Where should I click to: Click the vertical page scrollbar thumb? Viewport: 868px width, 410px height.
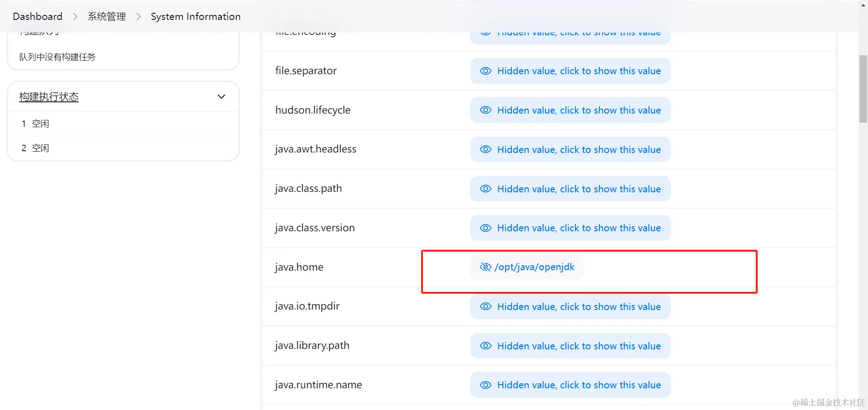point(863,88)
